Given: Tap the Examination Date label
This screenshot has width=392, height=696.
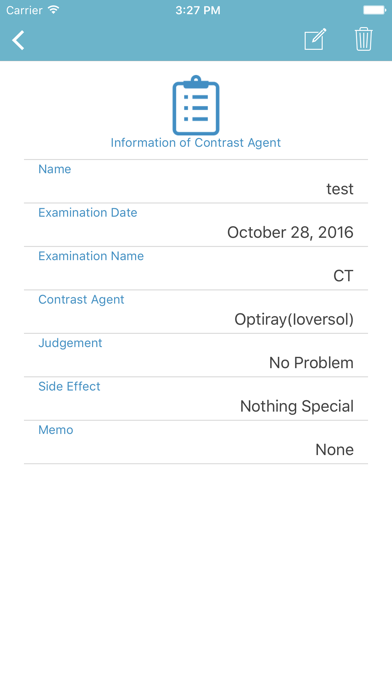Looking at the screenshot, I should pos(87,213).
